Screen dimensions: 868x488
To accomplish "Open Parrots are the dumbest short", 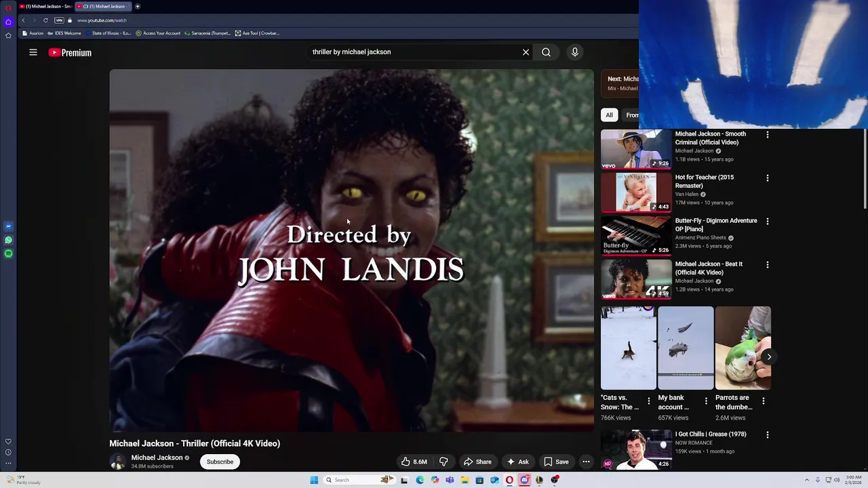I will [x=743, y=348].
